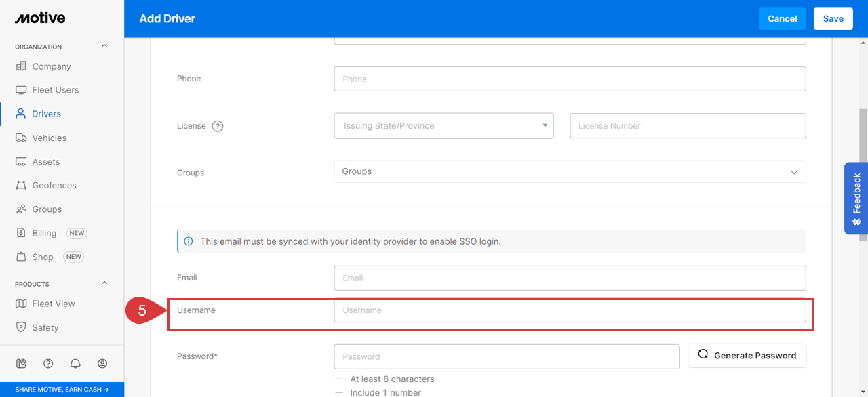
Task: Open the Issuing State/Province dropdown
Action: pos(443,126)
